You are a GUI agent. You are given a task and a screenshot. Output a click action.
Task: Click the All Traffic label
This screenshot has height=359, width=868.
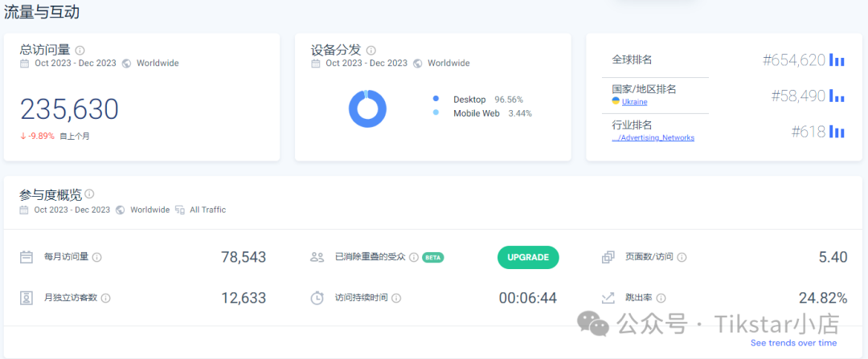207,210
